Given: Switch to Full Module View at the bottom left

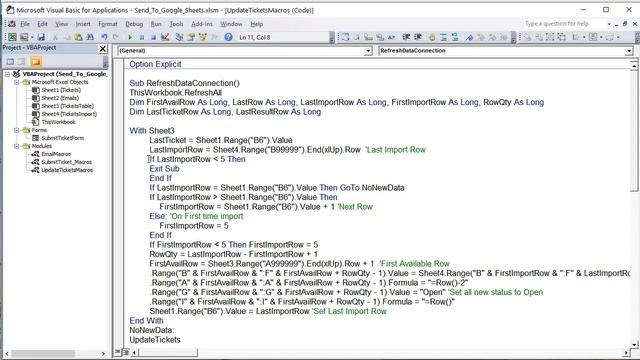Looking at the screenshot, I should click(x=126, y=352).
